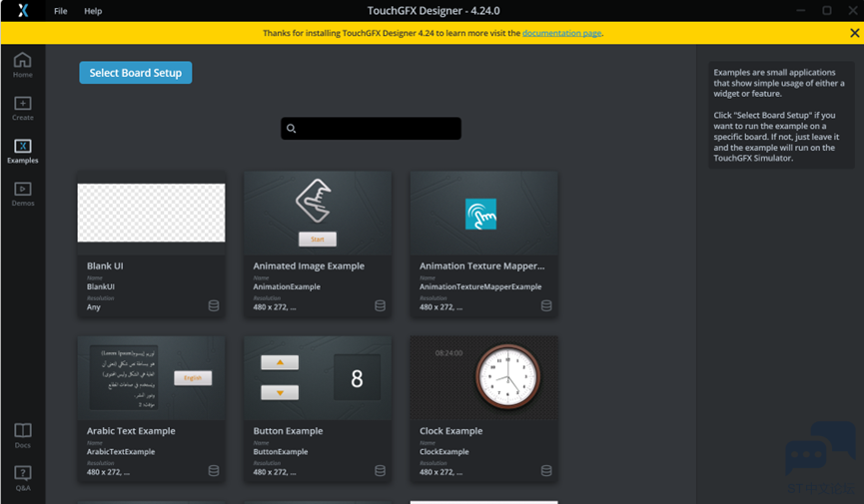The height and width of the screenshot is (504, 864).
Task: Click the hand gesture icon in Texture Mapper preview
Action: click(481, 214)
